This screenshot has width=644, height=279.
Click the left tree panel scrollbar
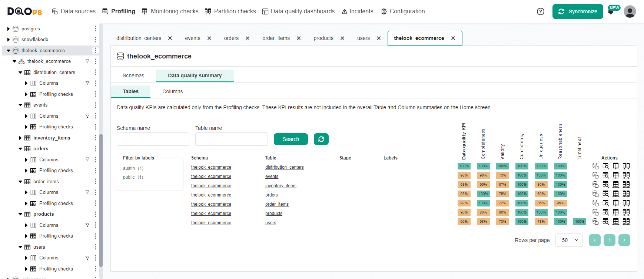[101, 201]
